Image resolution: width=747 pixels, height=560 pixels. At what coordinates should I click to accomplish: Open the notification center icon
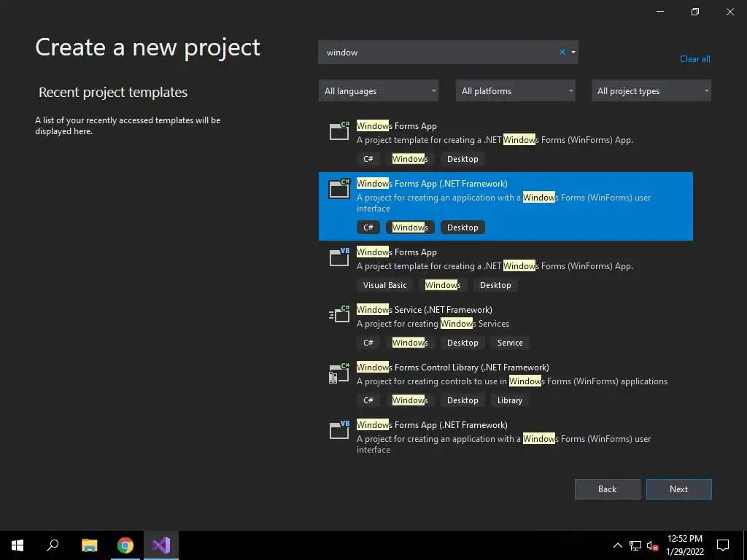pos(723,545)
